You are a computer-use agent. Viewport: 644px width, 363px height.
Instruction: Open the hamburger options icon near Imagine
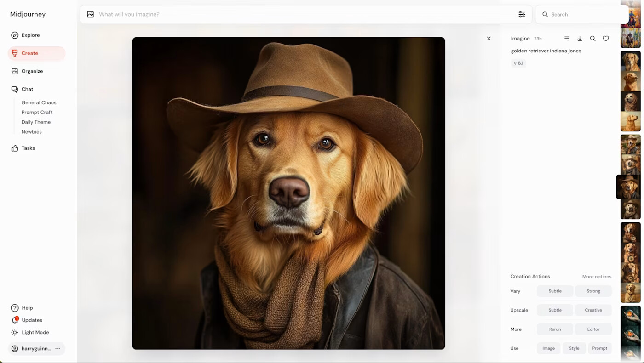tap(567, 39)
